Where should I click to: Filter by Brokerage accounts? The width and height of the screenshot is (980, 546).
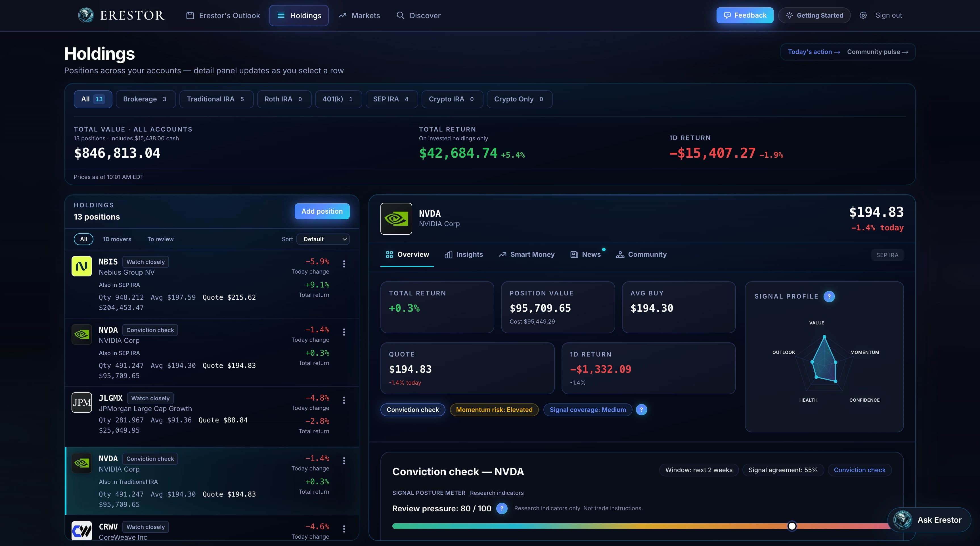point(146,99)
